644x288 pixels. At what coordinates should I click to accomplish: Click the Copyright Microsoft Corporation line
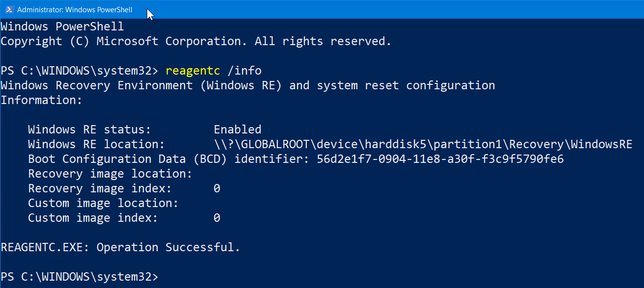(x=196, y=41)
